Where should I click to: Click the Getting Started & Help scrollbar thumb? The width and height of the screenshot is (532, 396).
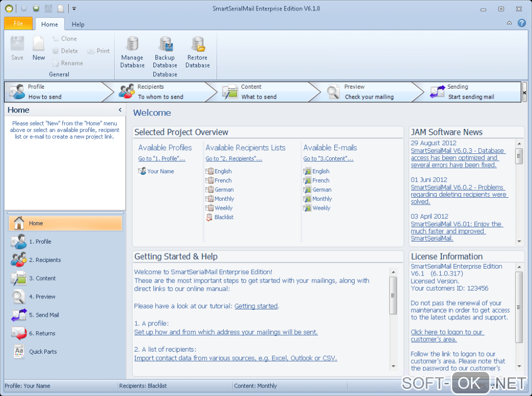pyautogui.click(x=393, y=295)
